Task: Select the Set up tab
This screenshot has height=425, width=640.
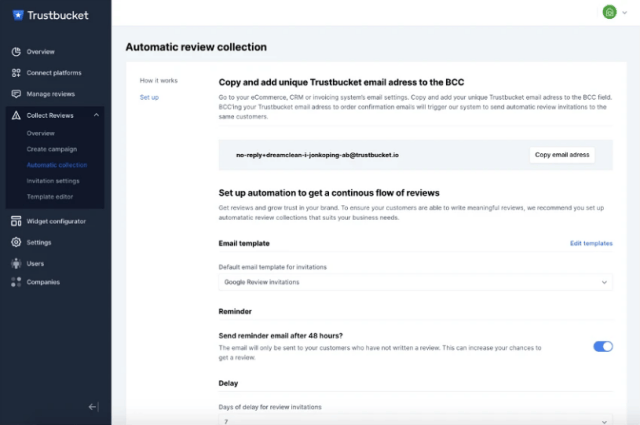Action: click(x=149, y=97)
